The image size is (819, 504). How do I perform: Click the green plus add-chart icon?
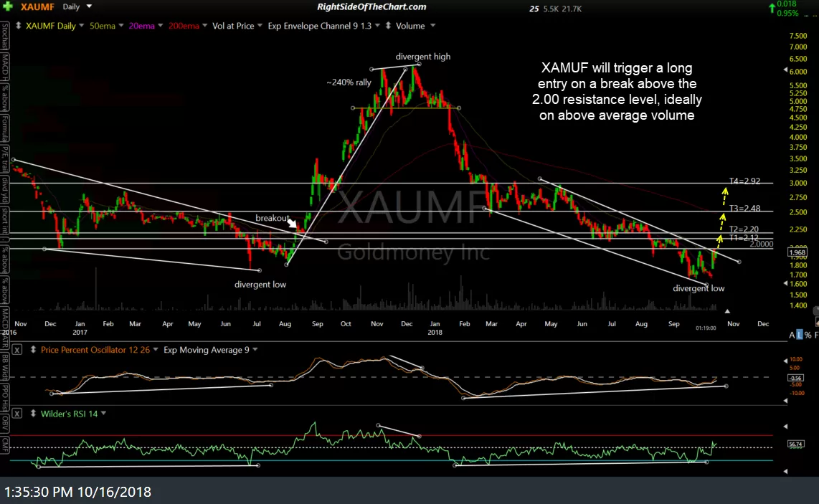click(8, 6)
